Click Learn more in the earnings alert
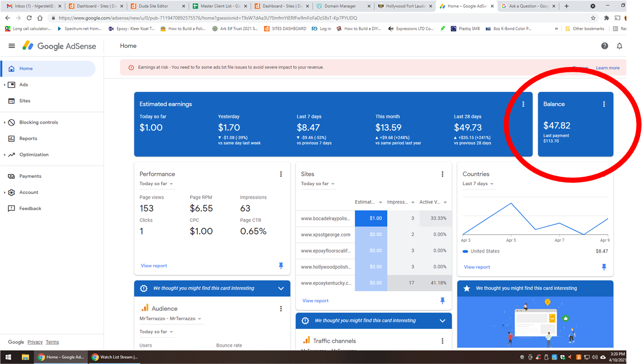642x364 pixels. pos(608,68)
